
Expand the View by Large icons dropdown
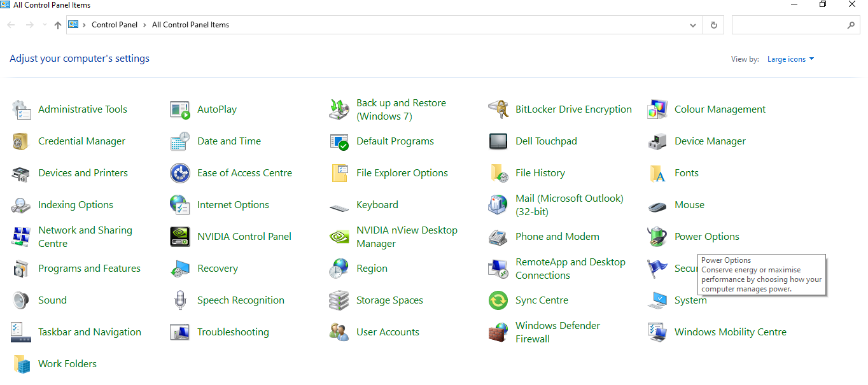pos(790,59)
